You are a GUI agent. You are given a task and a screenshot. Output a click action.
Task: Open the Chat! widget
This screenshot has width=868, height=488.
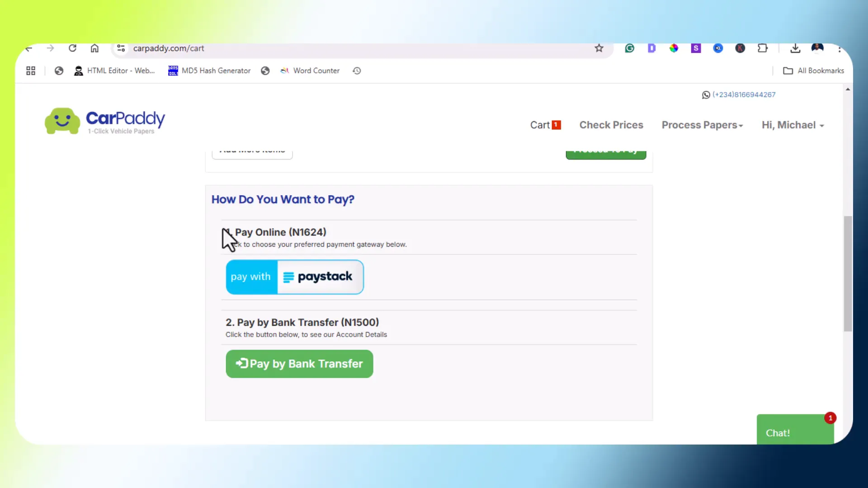pos(795,429)
